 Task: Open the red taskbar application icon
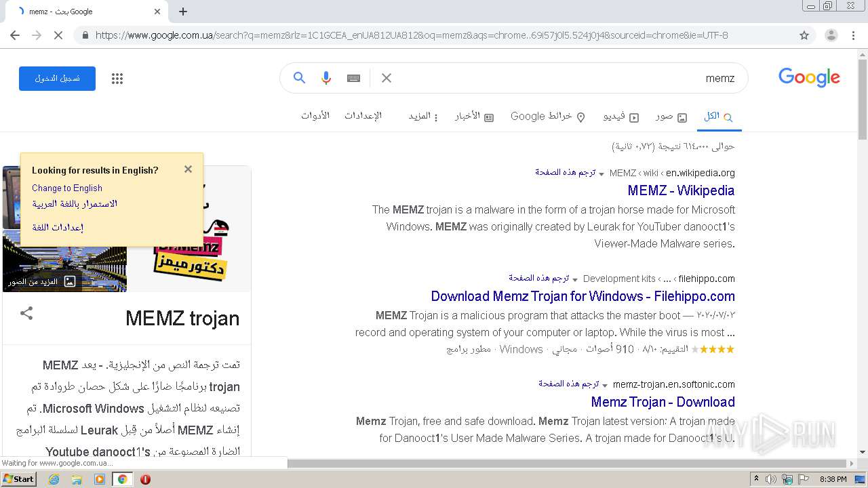point(145,479)
